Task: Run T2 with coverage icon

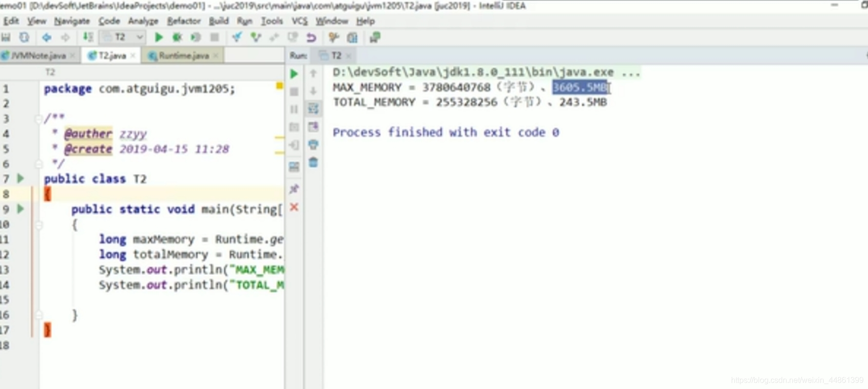Action: click(195, 38)
